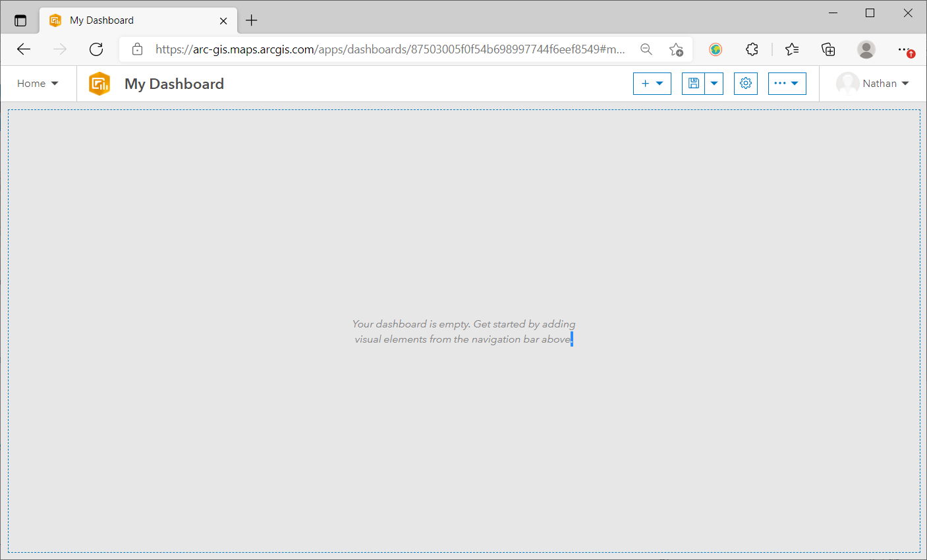Open the browser settings three-dot menu
Screen dimensions: 927x560
[903, 49]
